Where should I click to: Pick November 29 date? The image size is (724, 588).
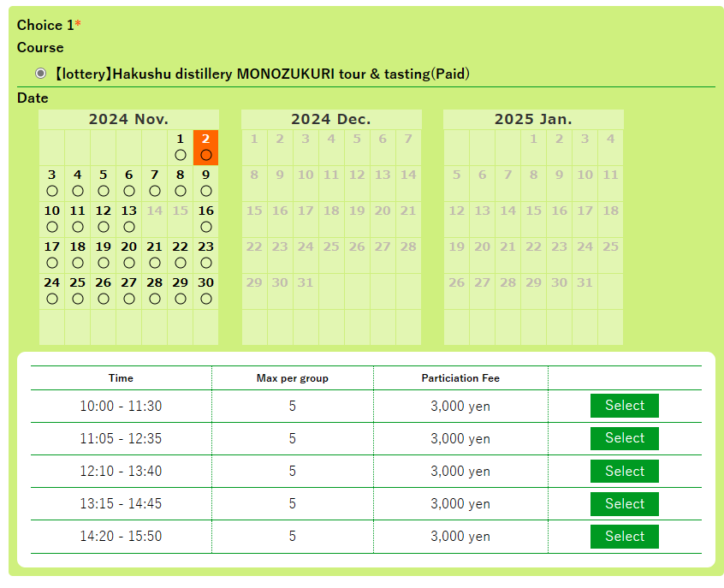click(x=180, y=292)
